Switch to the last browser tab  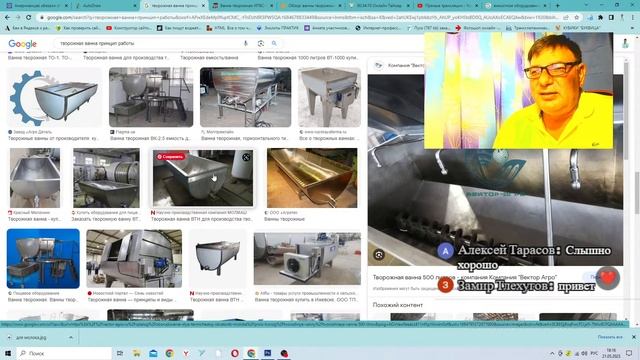pos(516,6)
